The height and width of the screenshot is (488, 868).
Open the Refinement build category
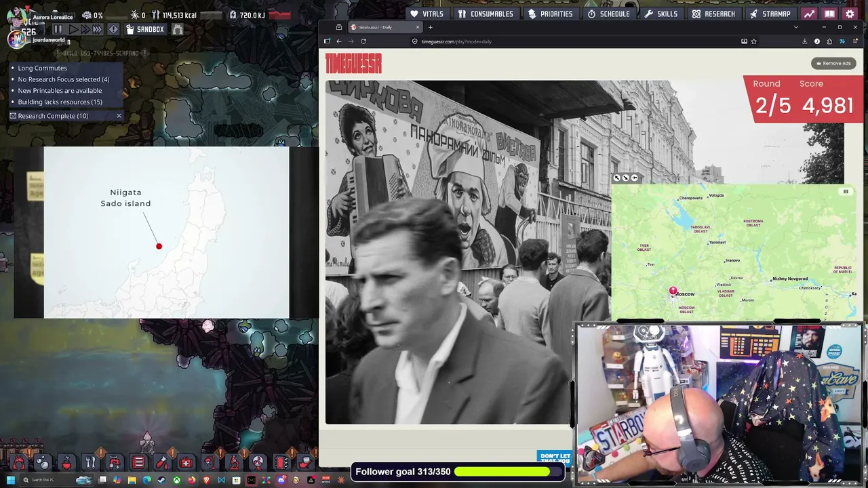[162, 462]
